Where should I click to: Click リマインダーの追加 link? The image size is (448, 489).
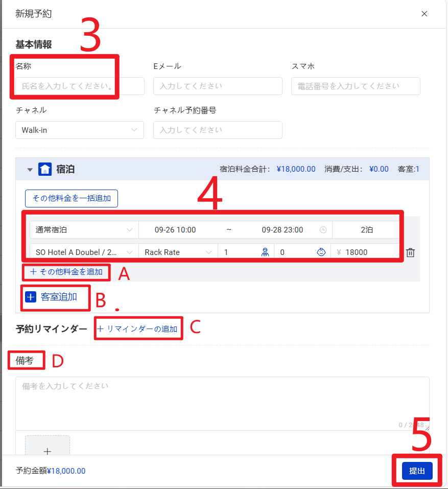[137, 329]
